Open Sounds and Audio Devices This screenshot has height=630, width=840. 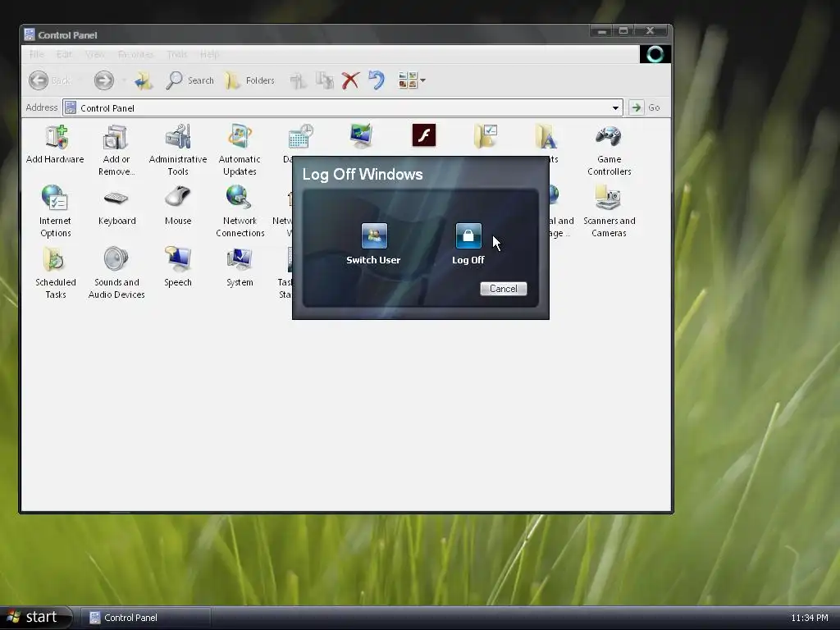tap(116, 274)
